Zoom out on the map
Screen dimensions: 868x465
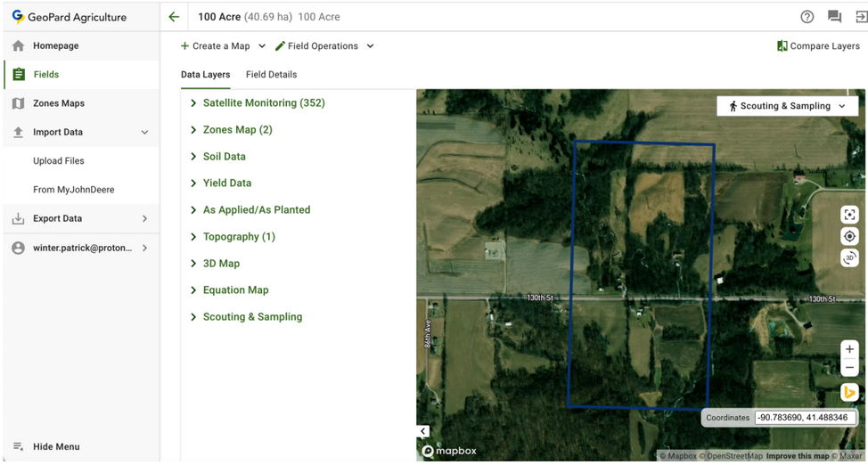click(849, 368)
